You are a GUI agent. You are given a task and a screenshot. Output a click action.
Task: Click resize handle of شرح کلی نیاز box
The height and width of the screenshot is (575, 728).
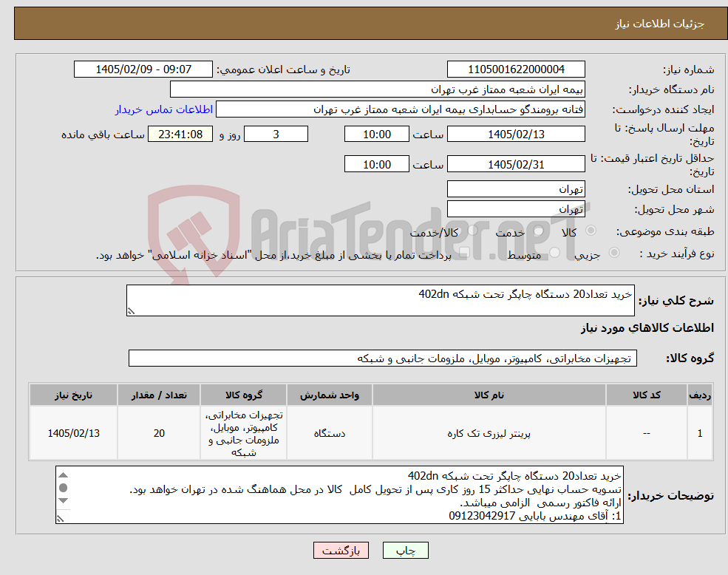click(x=131, y=311)
